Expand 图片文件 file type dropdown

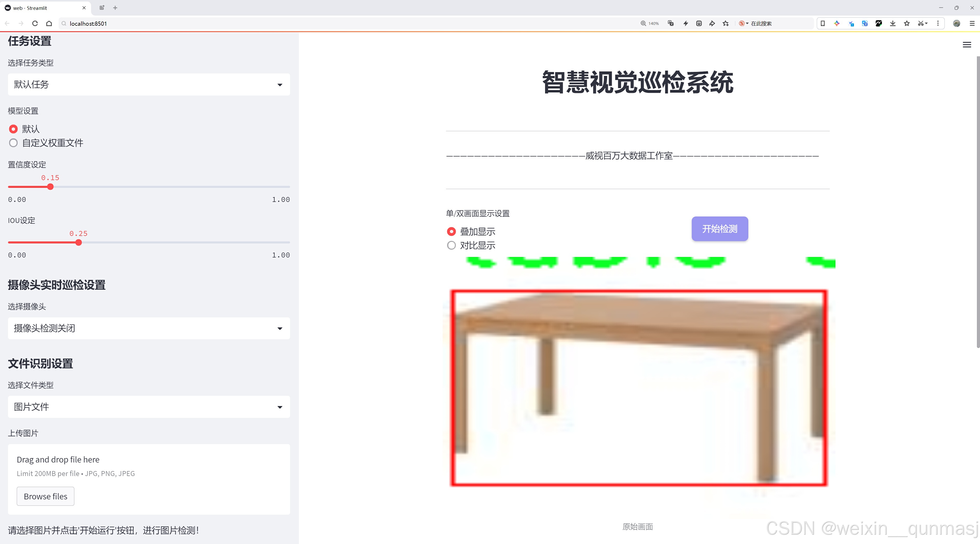[149, 407]
